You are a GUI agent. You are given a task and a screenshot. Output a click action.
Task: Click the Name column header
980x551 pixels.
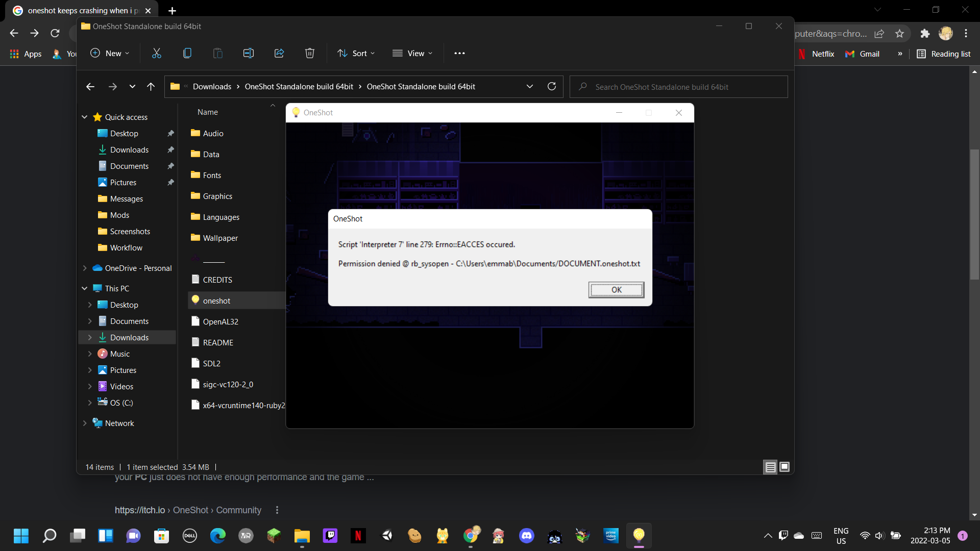[x=208, y=112]
